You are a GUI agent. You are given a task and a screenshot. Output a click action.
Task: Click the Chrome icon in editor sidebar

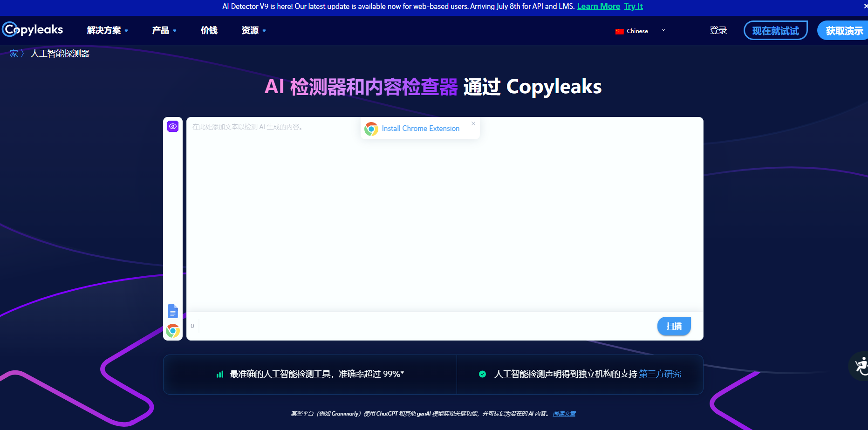click(173, 331)
